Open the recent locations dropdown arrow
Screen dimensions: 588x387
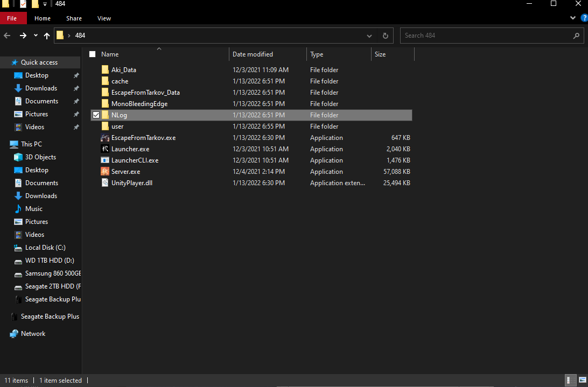coord(36,36)
